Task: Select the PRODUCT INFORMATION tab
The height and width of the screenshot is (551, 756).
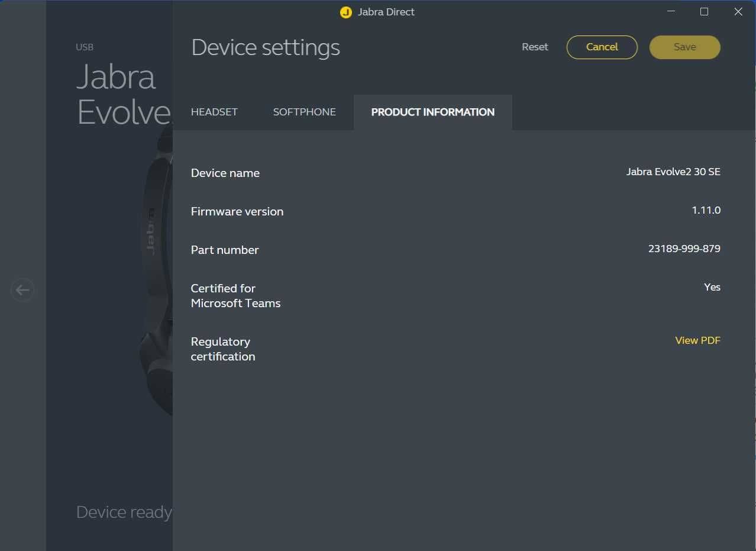Action: point(432,112)
